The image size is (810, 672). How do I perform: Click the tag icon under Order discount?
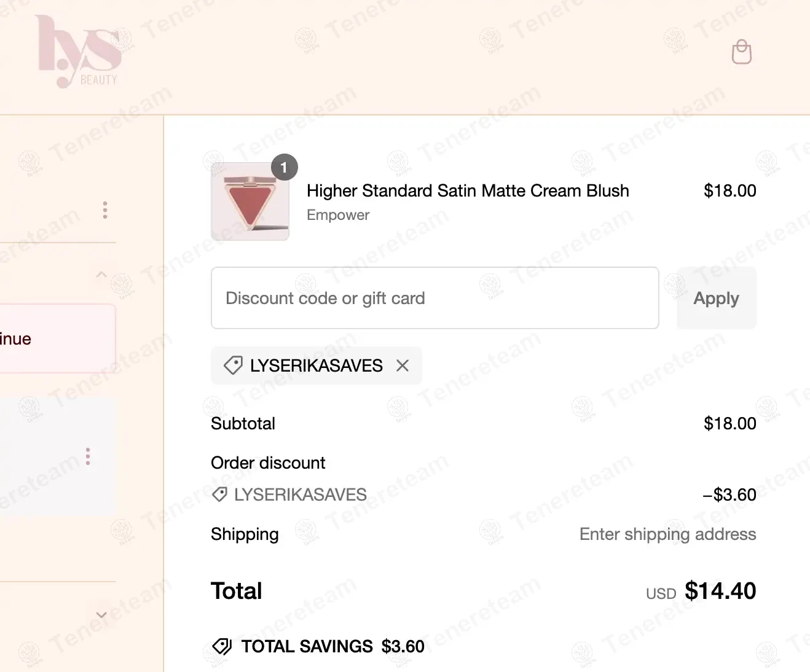click(219, 494)
